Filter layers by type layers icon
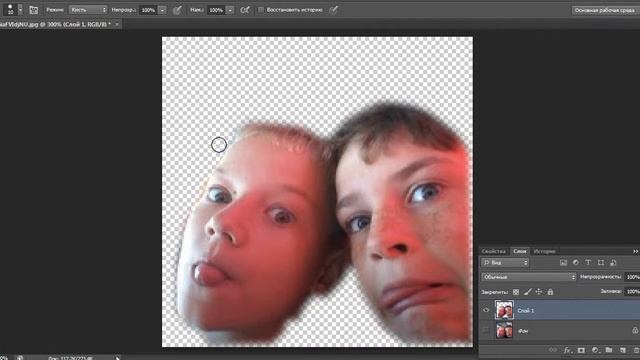Viewport: 640px width, 360px height. (588, 262)
